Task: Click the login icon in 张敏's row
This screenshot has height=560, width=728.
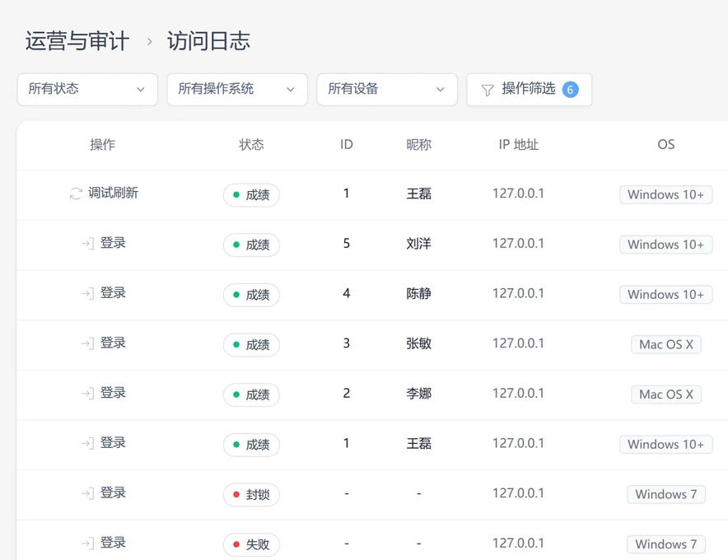Action: click(87, 343)
